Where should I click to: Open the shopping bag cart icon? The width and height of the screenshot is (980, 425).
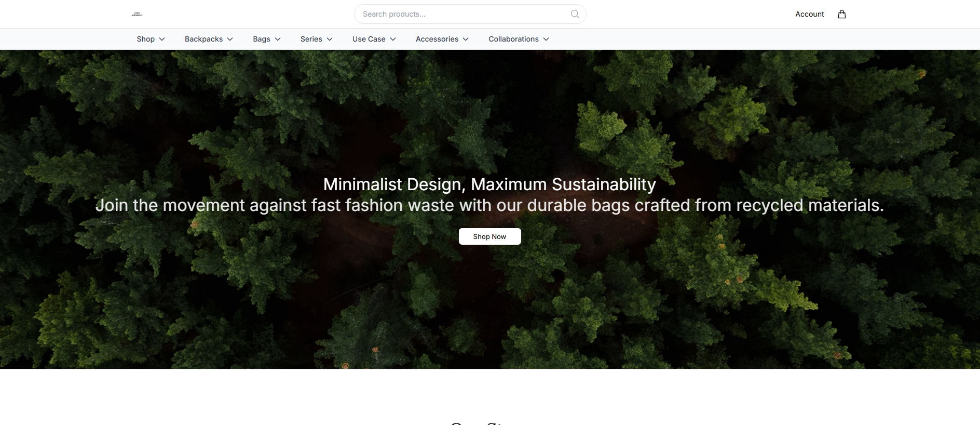click(842, 14)
